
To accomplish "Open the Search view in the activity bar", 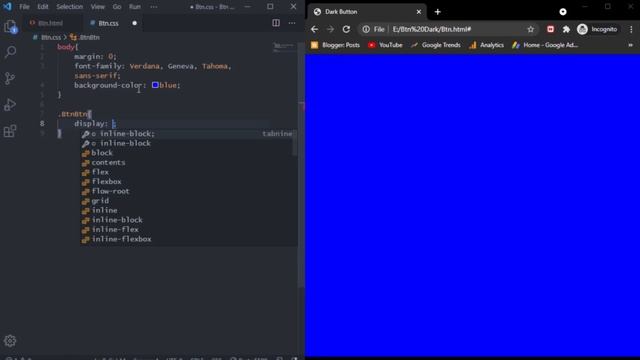I will tap(10, 52).
